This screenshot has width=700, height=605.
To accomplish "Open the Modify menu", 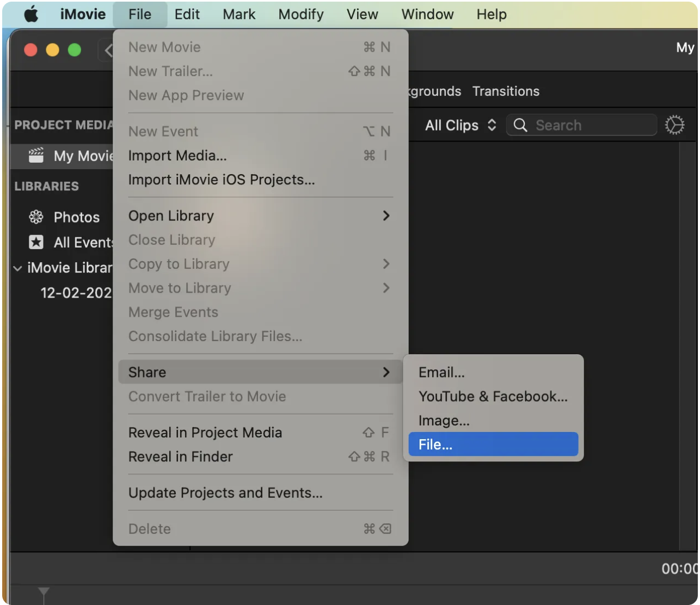I will pyautogui.click(x=300, y=14).
